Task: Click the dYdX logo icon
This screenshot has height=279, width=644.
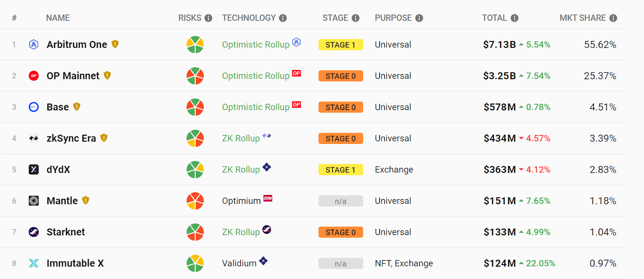Action: 34,170
